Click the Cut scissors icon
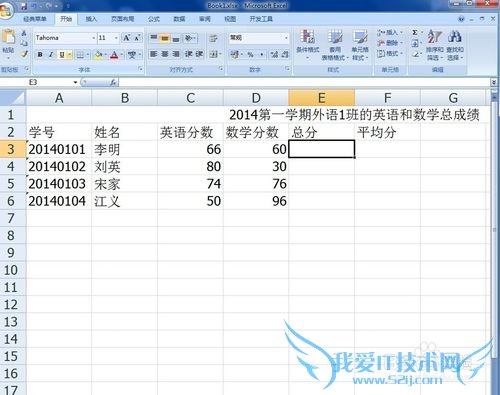 click(24, 33)
